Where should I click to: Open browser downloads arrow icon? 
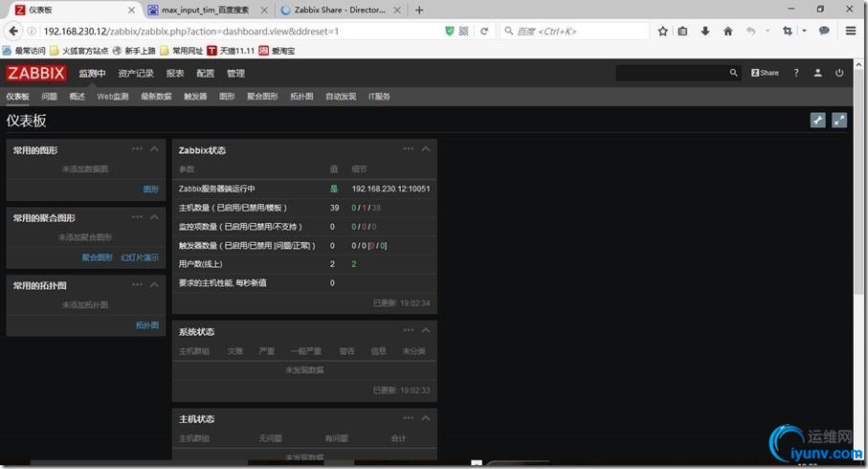pos(705,32)
